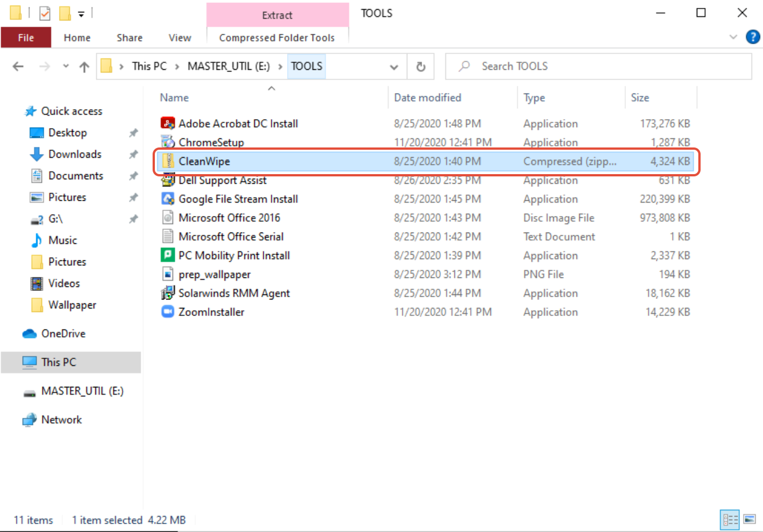Select MASTER_UTIL (E:) drive in navigation pane
Image resolution: width=763 pixels, height=532 pixels.
[82, 391]
